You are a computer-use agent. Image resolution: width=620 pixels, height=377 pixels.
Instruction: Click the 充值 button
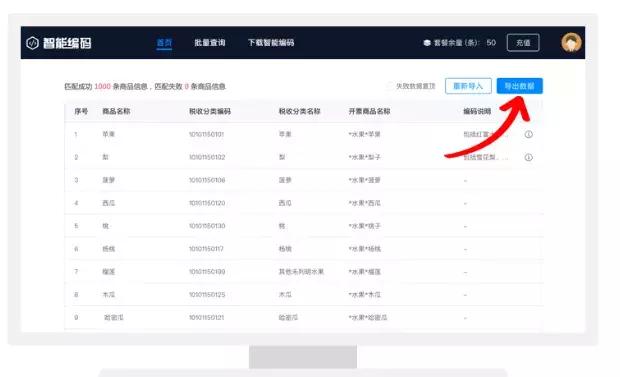coord(523,43)
